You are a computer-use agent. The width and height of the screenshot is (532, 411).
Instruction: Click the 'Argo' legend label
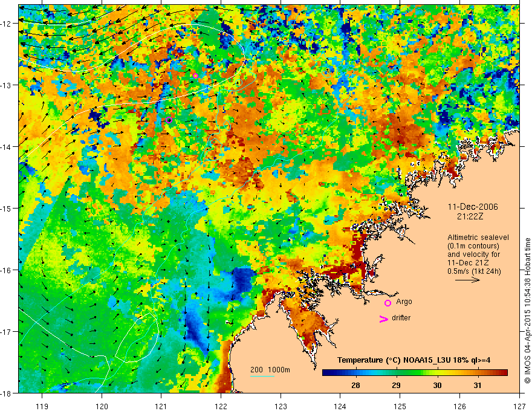[404, 302]
